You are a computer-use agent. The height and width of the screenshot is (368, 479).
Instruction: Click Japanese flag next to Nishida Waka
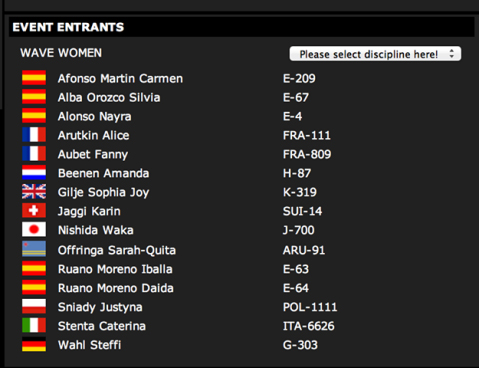coord(34,230)
